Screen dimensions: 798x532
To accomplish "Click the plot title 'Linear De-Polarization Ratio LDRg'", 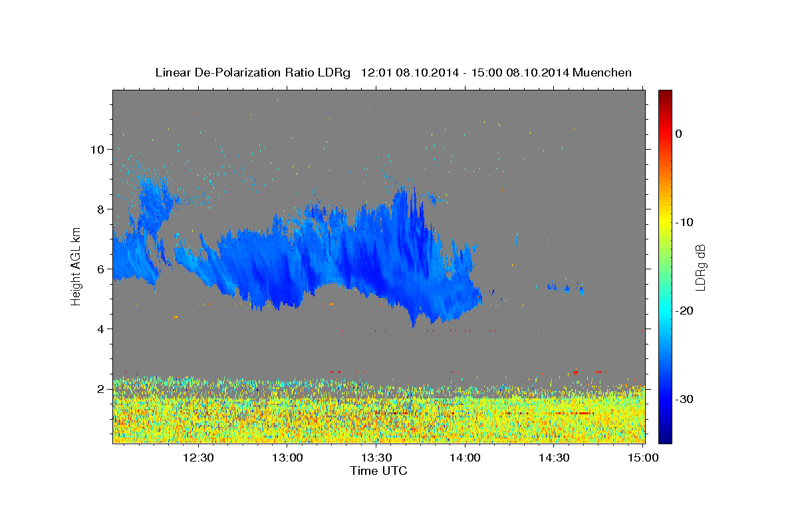I will click(x=253, y=72).
